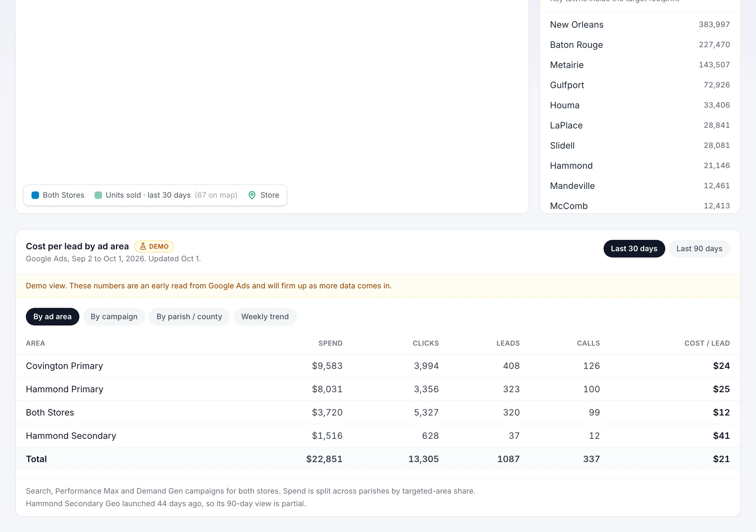
Task: Click the Demo view notice banner text
Action: click(209, 286)
